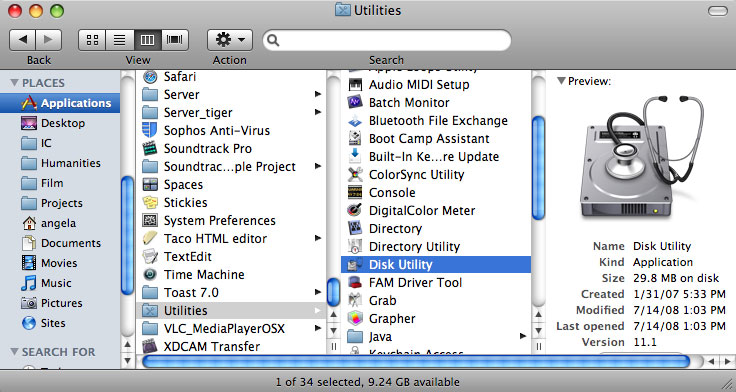Select the Batch Monitor icon
Screen dimensions: 736x392
click(355, 102)
